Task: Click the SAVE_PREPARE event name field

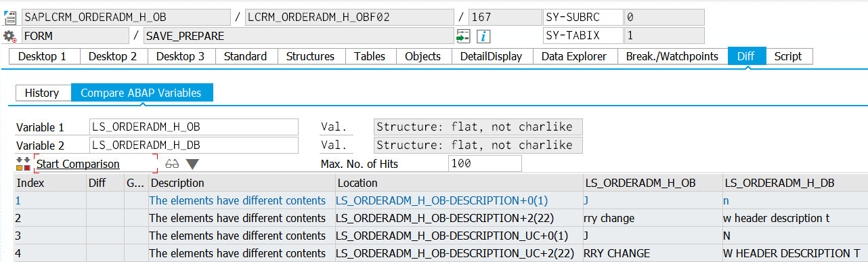Action: 299,36
